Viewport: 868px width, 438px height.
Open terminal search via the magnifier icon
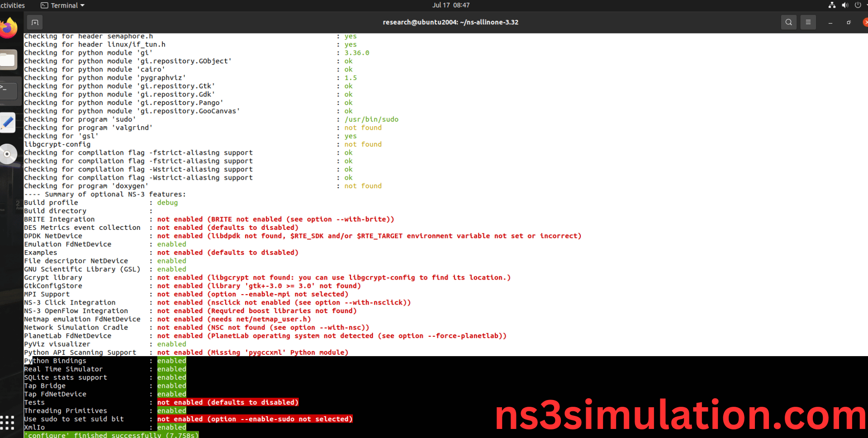pyautogui.click(x=788, y=22)
